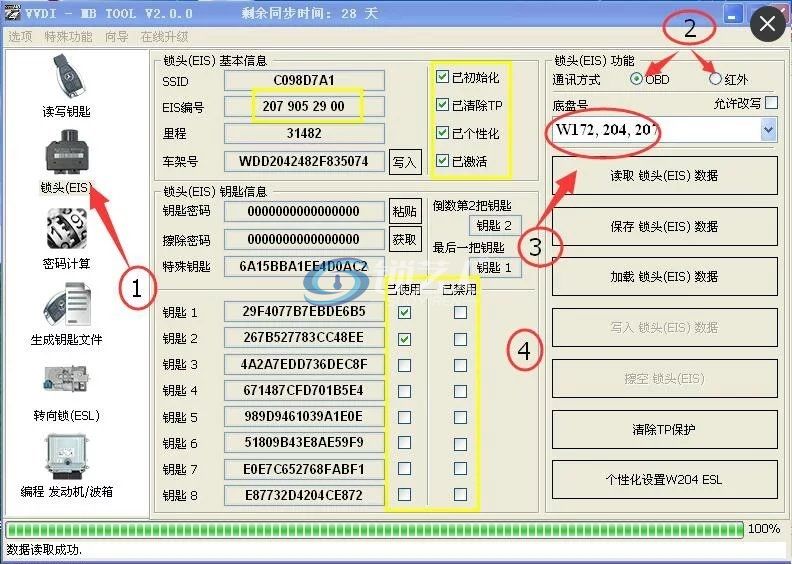
Task: Click 钥匙 7 field E0E7C652768FABF1
Action: (304, 469)
